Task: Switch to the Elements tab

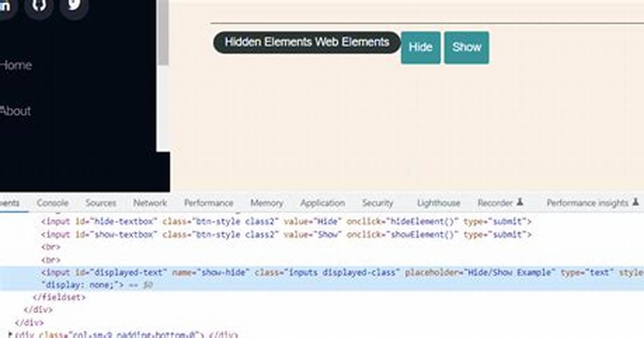Action: [10, 203]
